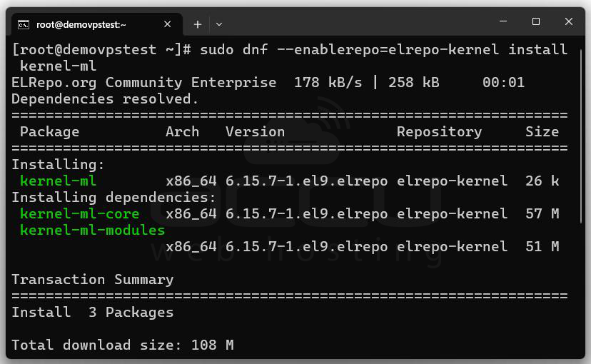This screenshot has height=364, width=591.
Task: Close the root@demovpstest tab
Action: pos(168,24)
